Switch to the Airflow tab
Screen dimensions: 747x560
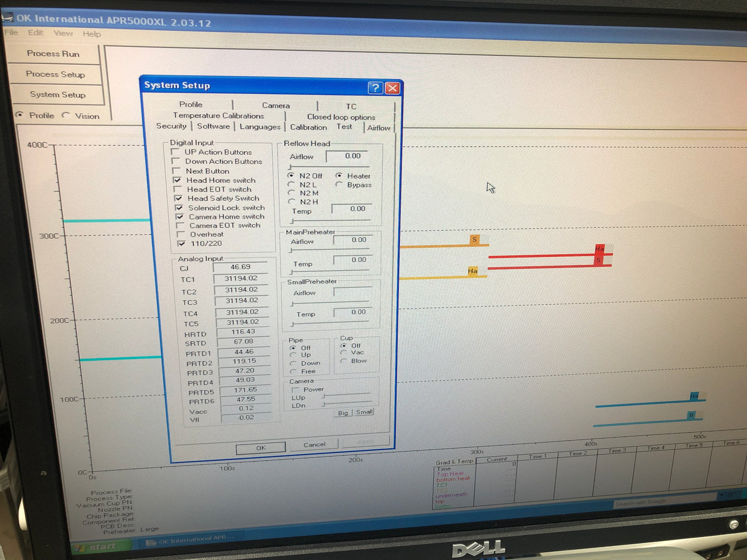click(379, 128)
